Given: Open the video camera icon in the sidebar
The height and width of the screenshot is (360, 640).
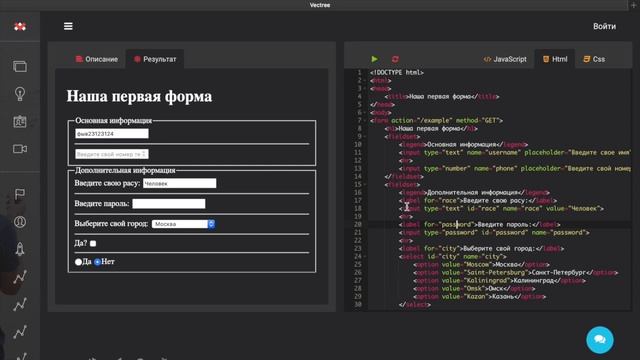Looking at the screenshot, I should point(20,149).
